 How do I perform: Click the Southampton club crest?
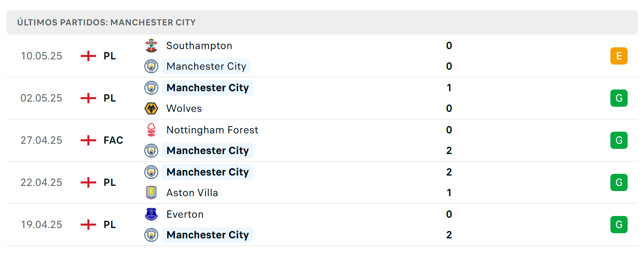coord(151,46)
